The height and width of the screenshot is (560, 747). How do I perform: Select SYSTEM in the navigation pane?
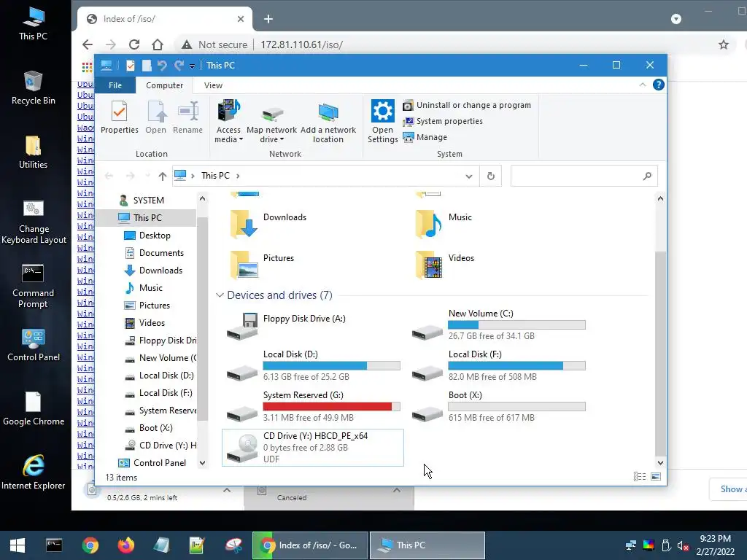pyautogui.click(x=147, y=201)
